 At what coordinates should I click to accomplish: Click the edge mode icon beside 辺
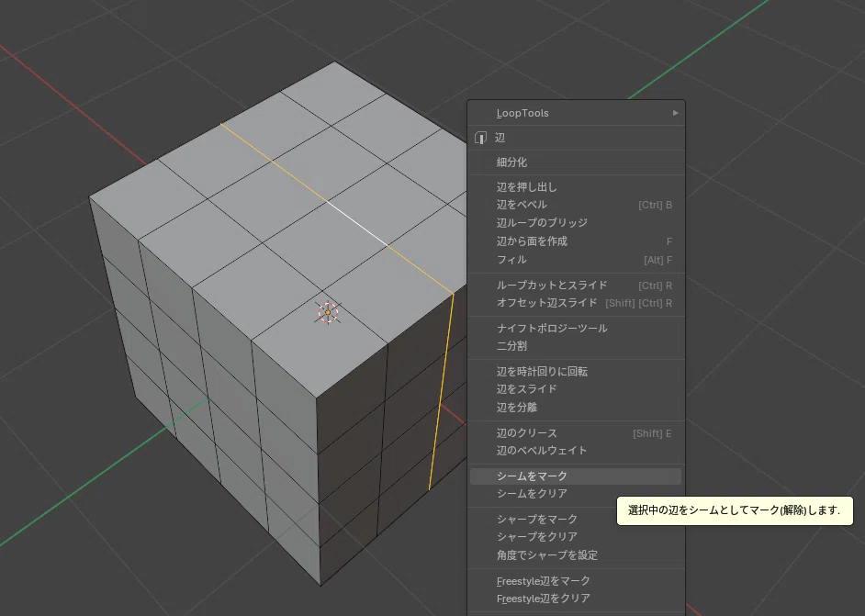480,138
